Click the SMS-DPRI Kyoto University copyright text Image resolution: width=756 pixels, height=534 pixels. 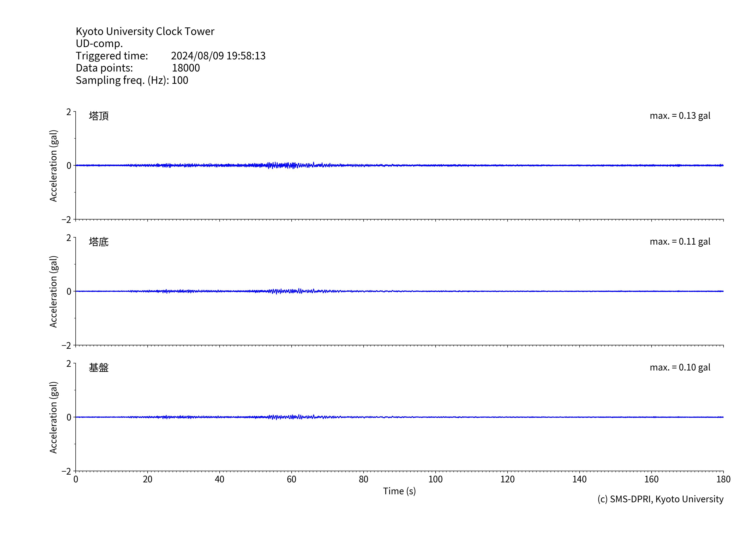pos(660,499)
